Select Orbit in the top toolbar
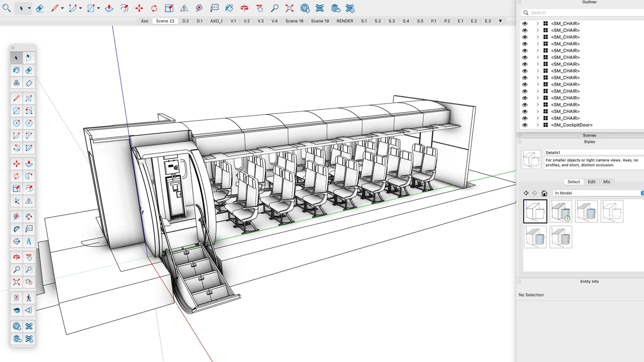 click(x=244, y=8)
